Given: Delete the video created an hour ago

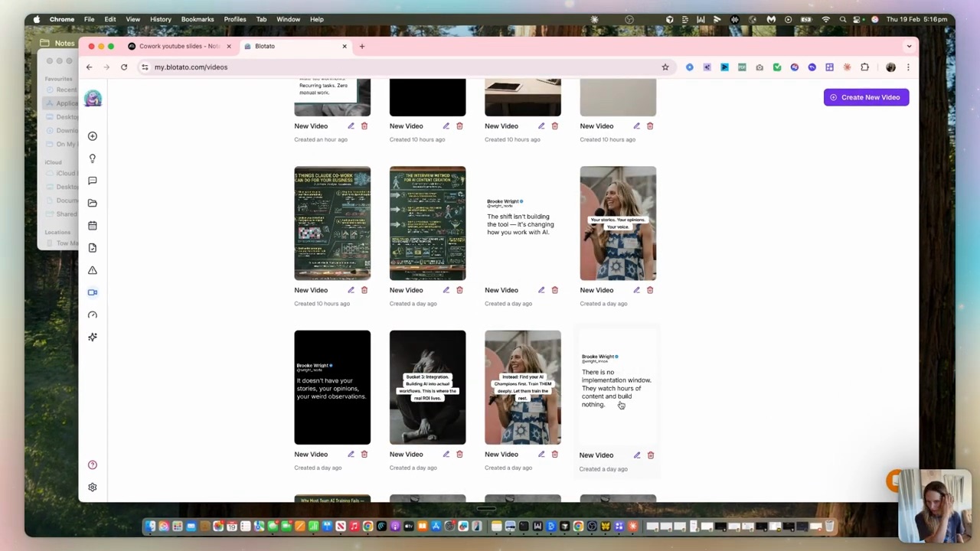Looking at the screenshot, I should (364, 126).
